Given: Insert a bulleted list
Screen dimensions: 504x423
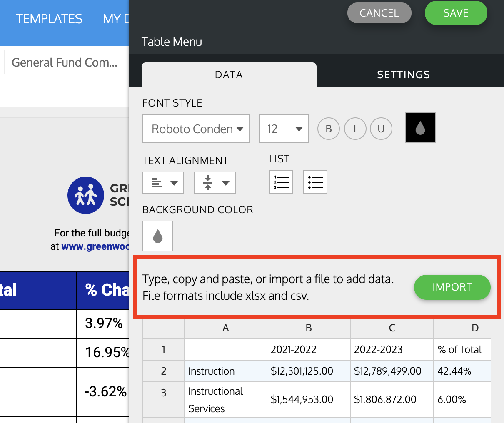Looking at the screenshot, I should (x=315, y=182).
